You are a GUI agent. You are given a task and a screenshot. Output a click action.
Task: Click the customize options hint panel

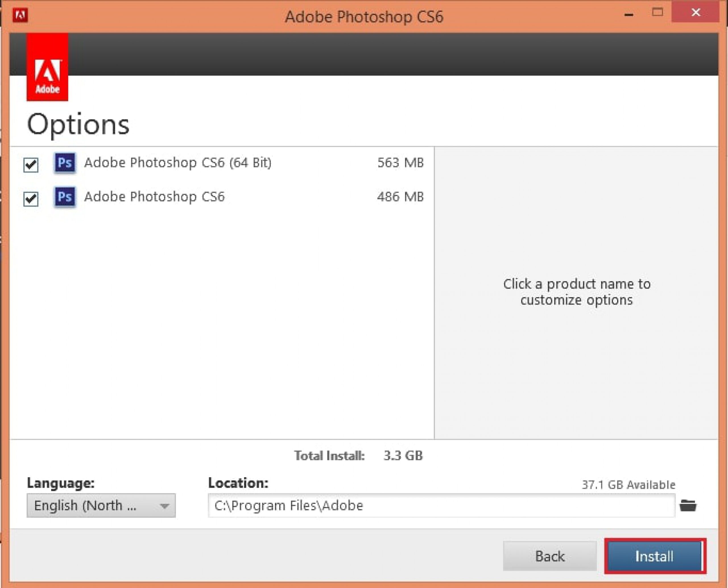[x=576, y=292]
